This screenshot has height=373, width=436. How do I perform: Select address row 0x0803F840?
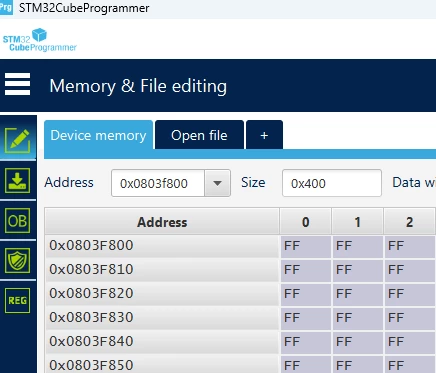[162, 342]
